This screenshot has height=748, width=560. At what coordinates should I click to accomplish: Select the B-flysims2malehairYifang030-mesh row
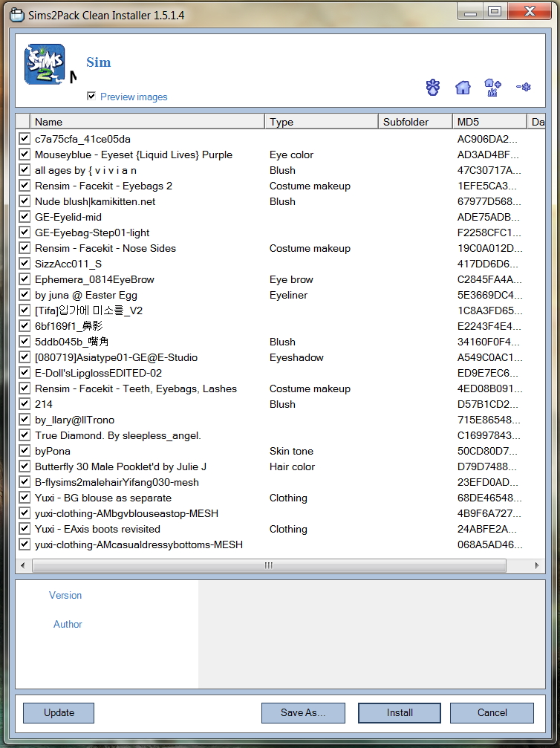click(281, 482)
